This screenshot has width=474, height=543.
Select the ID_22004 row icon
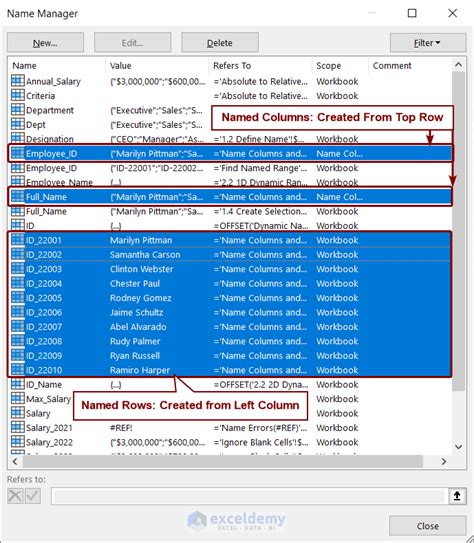point(18,283)
